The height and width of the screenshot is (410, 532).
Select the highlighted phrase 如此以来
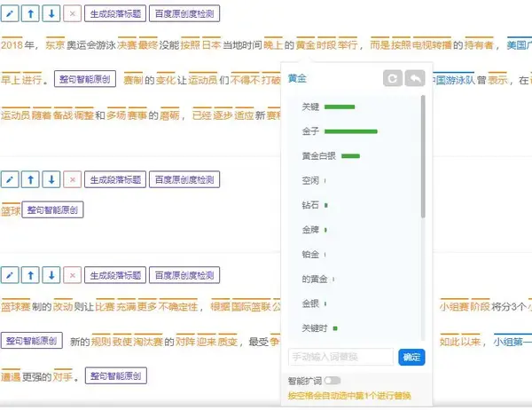point(460,342)
